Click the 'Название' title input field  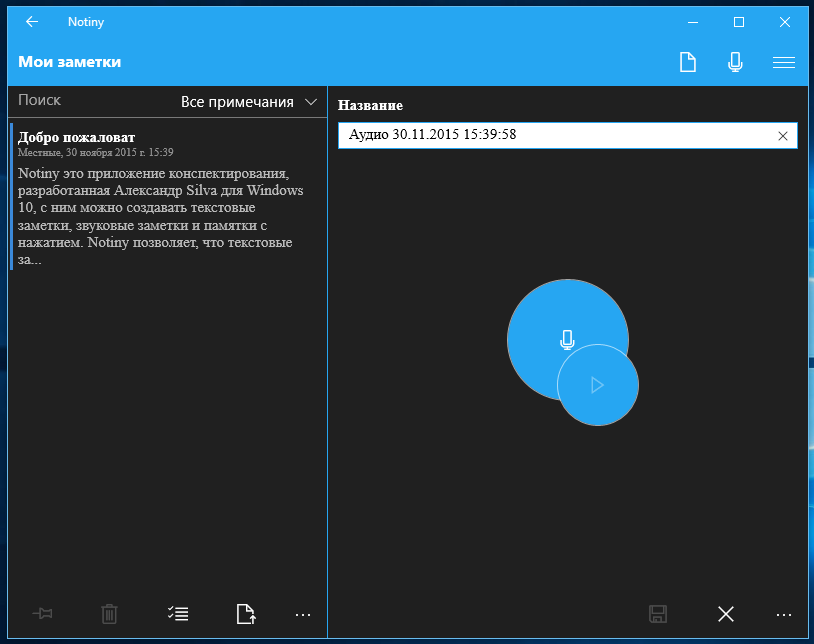point(568,135)
